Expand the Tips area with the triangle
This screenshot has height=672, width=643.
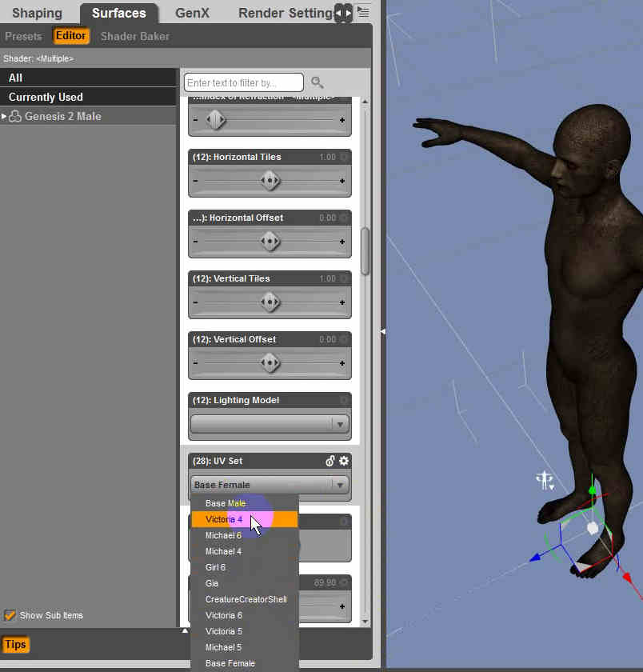185,630
